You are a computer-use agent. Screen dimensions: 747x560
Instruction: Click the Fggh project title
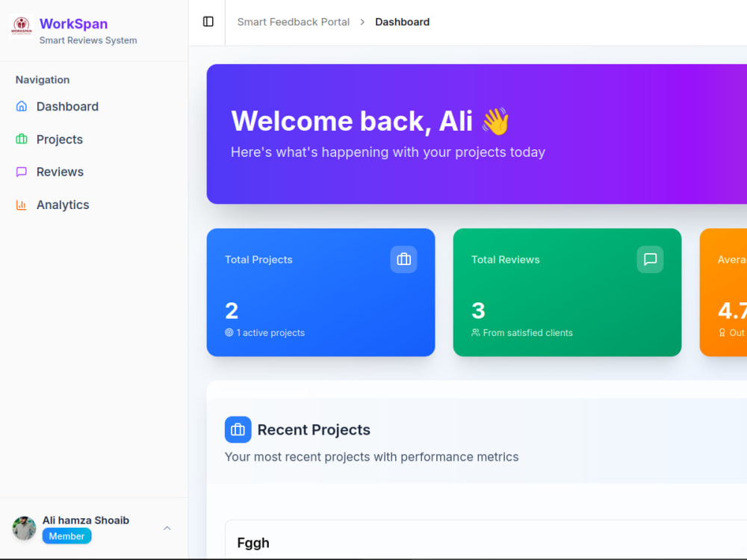253,543
